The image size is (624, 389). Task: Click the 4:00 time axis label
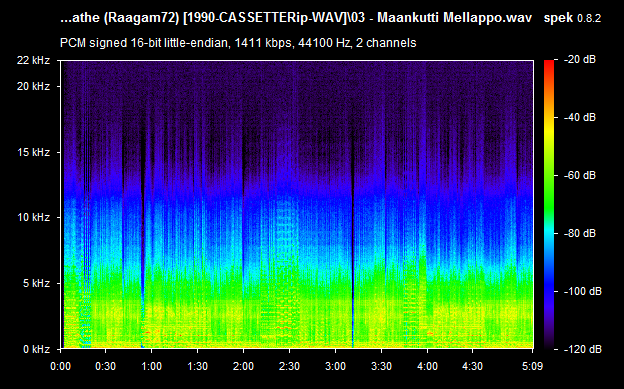[x=427, y=366]
